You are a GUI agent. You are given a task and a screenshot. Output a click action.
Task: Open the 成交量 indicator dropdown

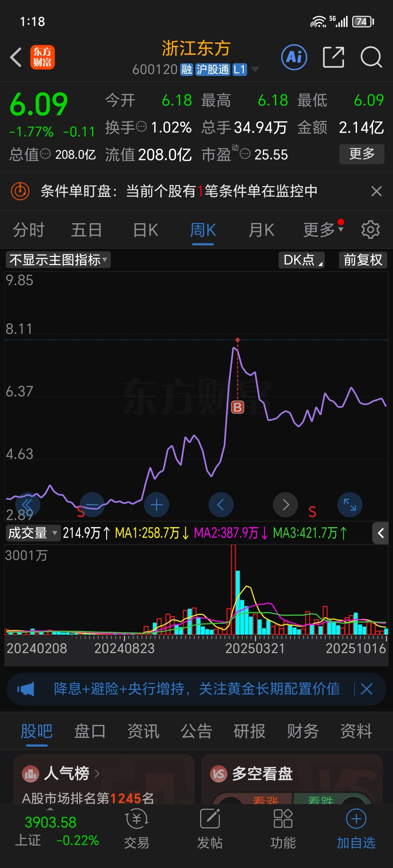(x=33, y=533)
